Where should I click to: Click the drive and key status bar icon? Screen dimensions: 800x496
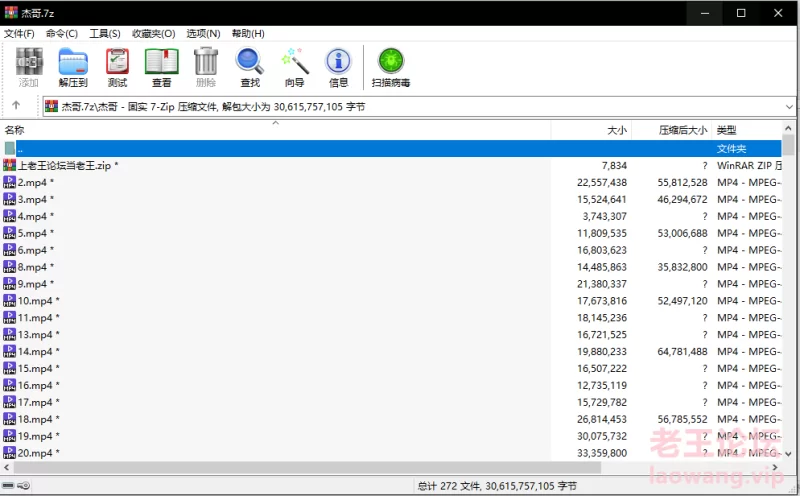16,485
